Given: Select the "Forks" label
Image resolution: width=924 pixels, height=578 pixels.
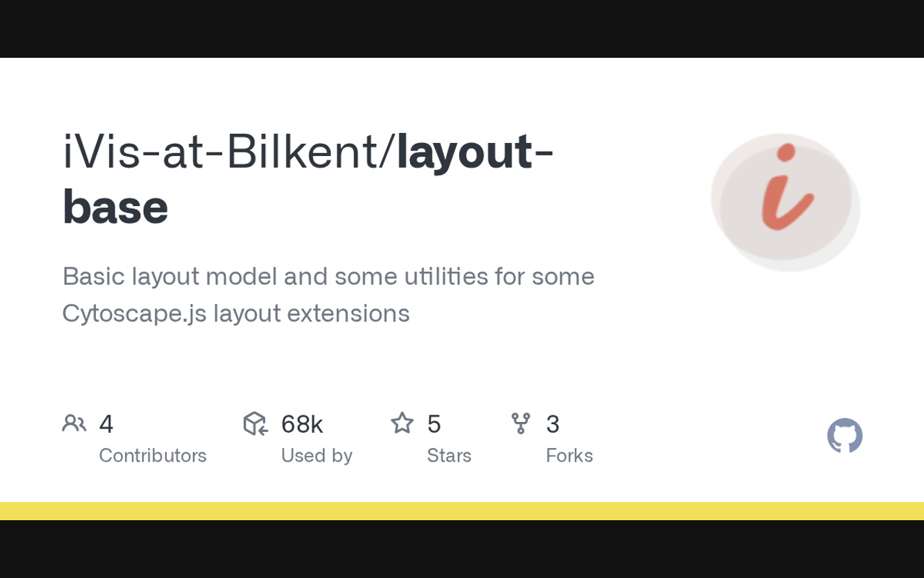Looking at the screenshot, I should (569, 455).
